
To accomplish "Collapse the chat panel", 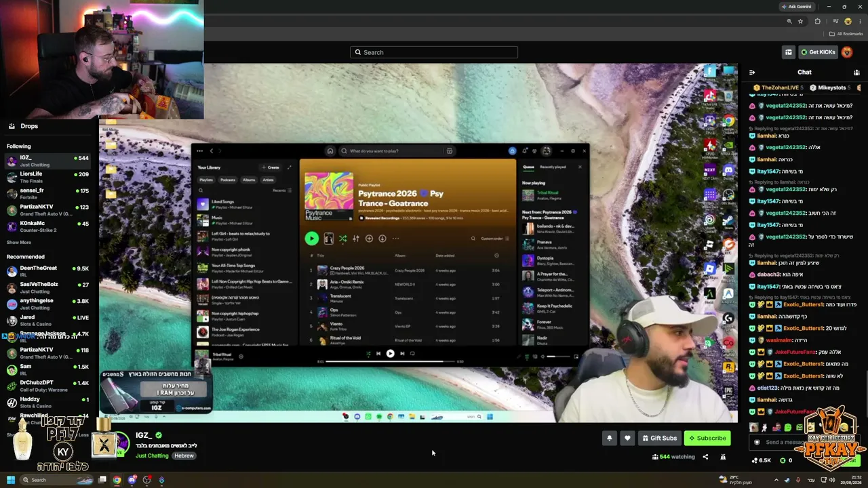I will coord(752,72).
